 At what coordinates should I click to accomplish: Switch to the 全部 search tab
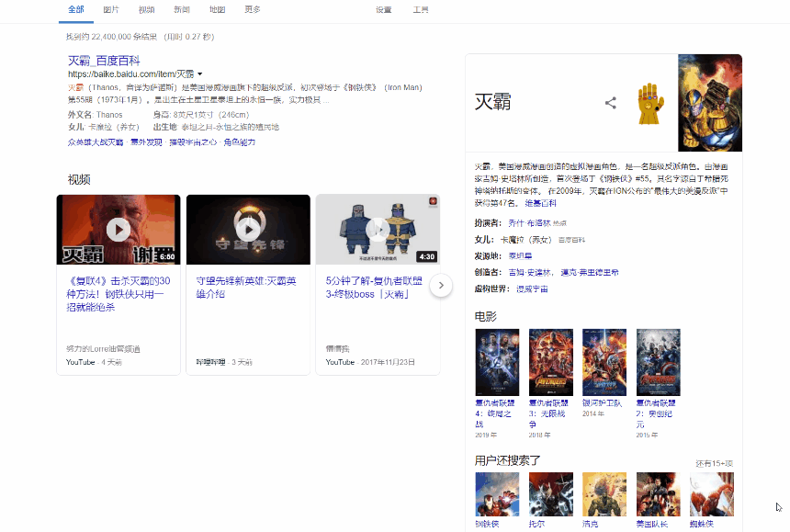click(x=76, y=9)
